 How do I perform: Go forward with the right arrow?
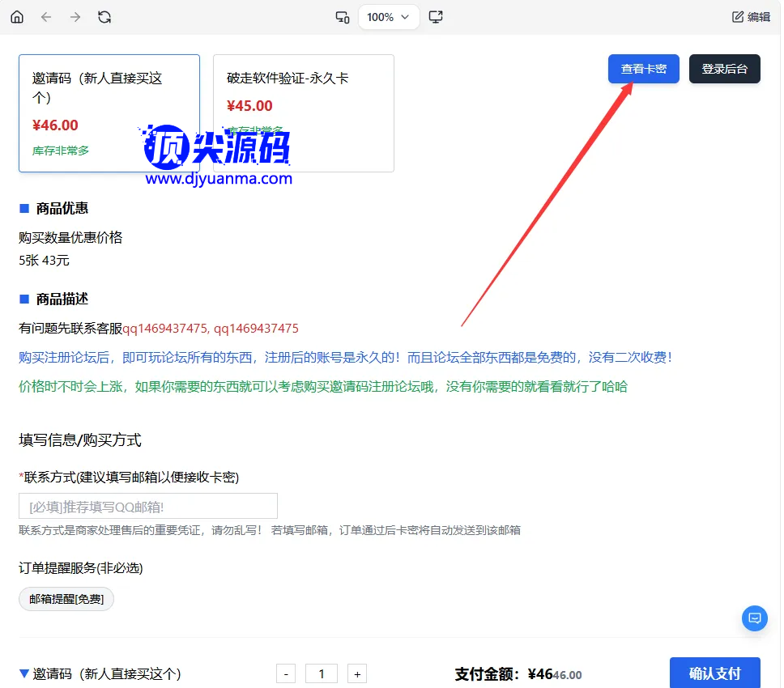[75, 17]
